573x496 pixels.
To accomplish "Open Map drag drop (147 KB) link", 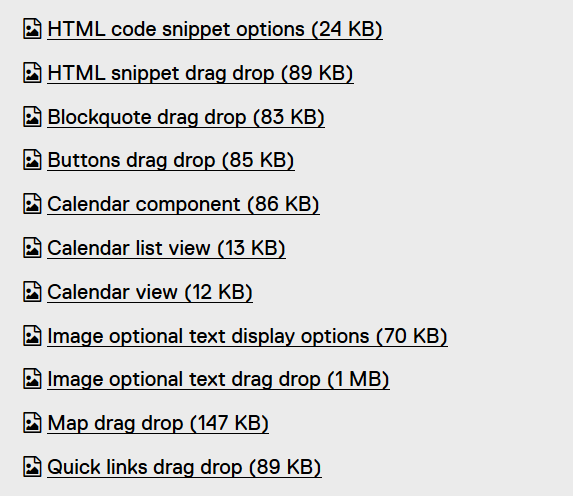I will (158, 423).
